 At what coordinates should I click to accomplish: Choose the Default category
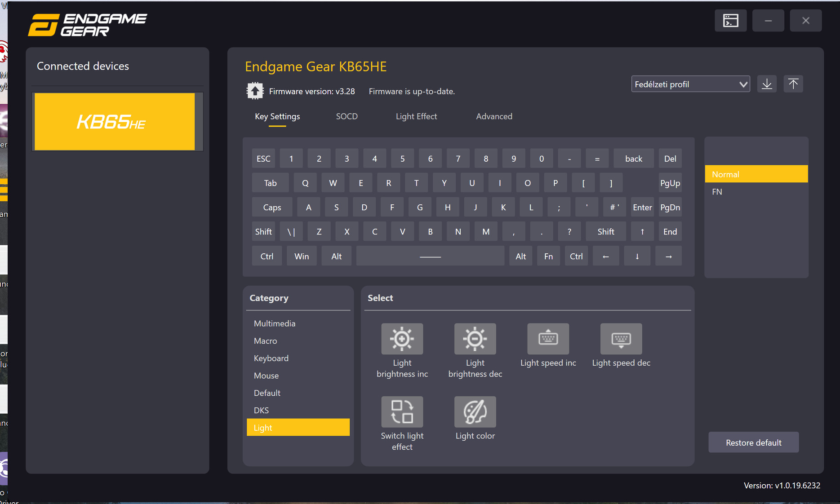(298, 393)
